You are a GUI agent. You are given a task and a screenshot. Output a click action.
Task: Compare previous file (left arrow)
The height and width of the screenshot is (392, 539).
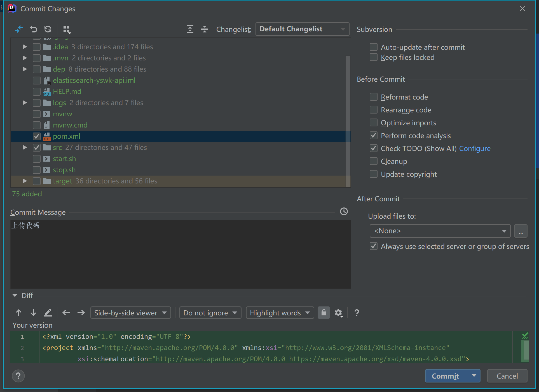point(66,313)
